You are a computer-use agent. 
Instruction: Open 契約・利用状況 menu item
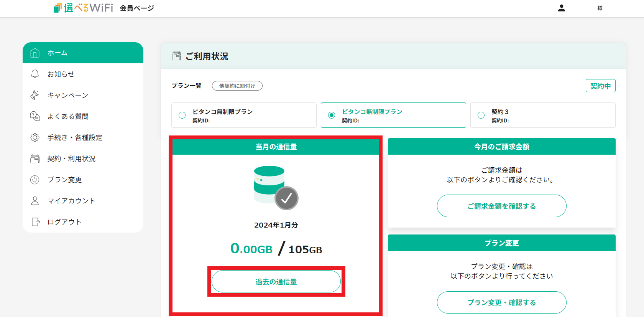pyautogui.click(x=83, y=158)
